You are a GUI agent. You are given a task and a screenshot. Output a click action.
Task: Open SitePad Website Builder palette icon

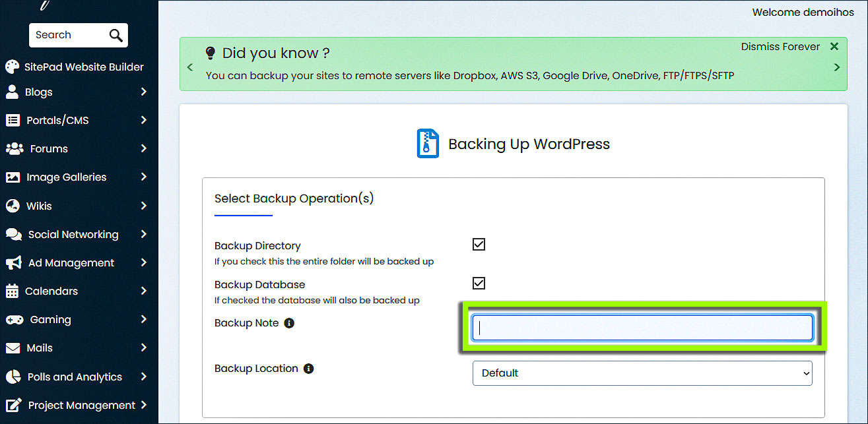click(x=13, y=67)
